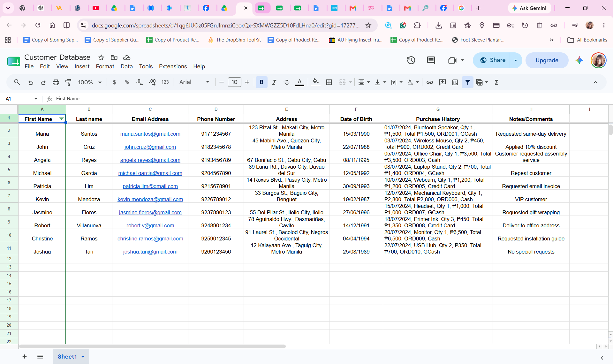Open the comments panel icon
The image size is (613, 364).
(431, 60)
